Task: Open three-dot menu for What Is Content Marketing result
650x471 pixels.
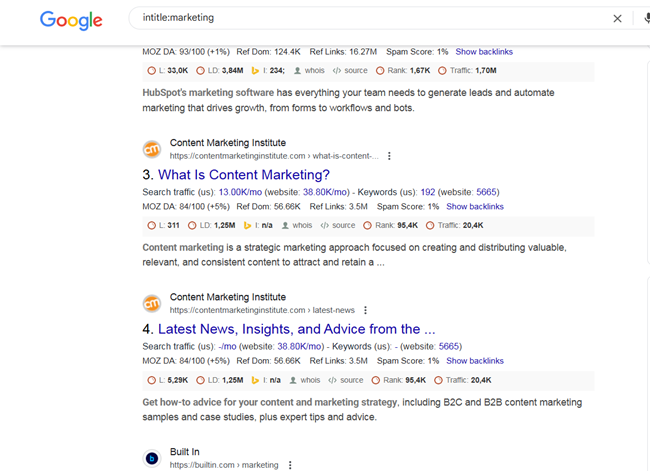Action: (389, 156)
